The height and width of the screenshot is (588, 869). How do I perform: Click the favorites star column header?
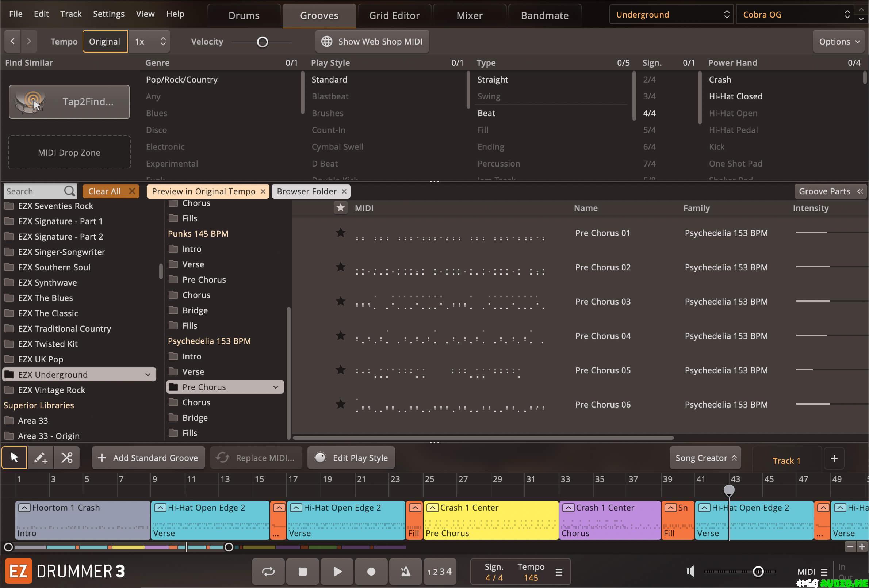(340, 208)
